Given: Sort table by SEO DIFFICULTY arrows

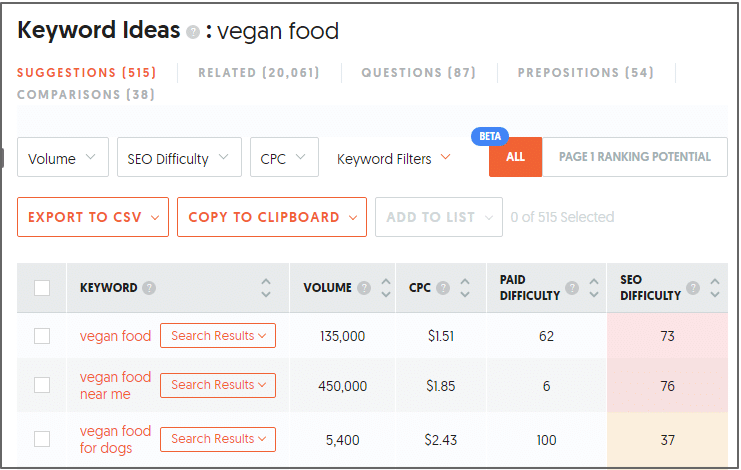Looking at the screenshot, I should pyautogui.click(x=715, y=288).
